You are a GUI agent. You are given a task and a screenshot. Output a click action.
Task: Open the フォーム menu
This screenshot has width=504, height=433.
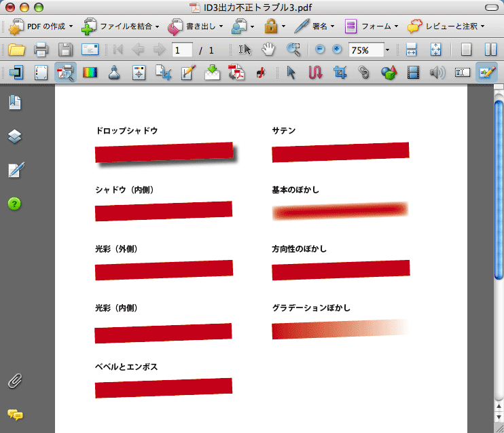372,26
